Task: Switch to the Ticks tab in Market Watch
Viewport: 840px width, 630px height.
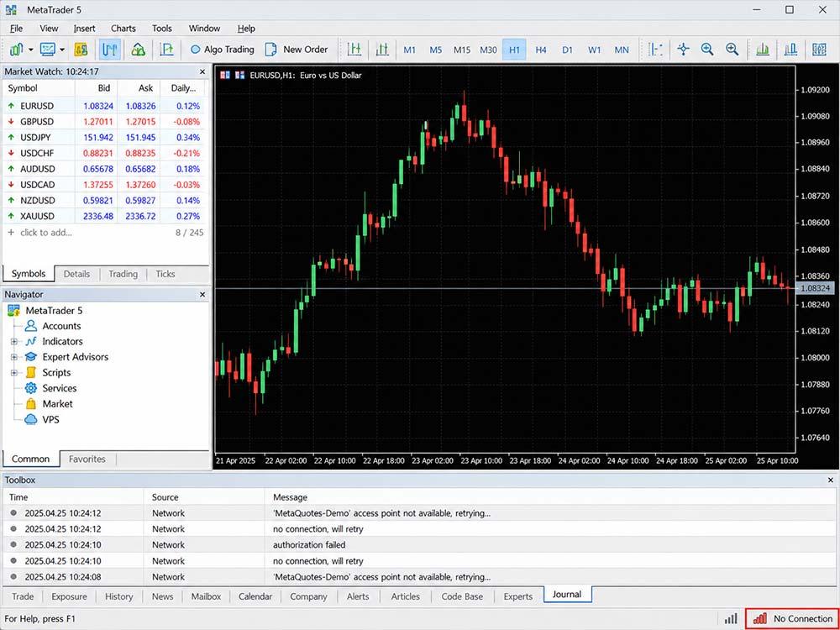Action: 165,275
